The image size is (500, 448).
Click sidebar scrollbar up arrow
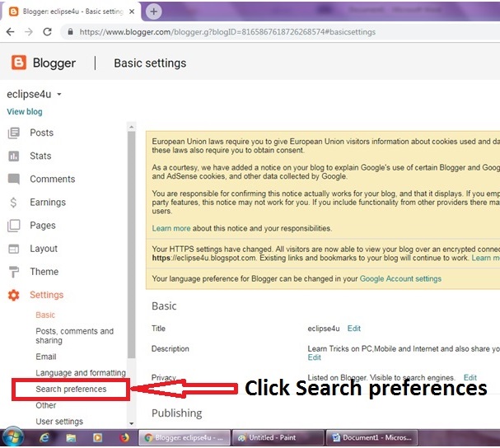click(x=131, y=127)
